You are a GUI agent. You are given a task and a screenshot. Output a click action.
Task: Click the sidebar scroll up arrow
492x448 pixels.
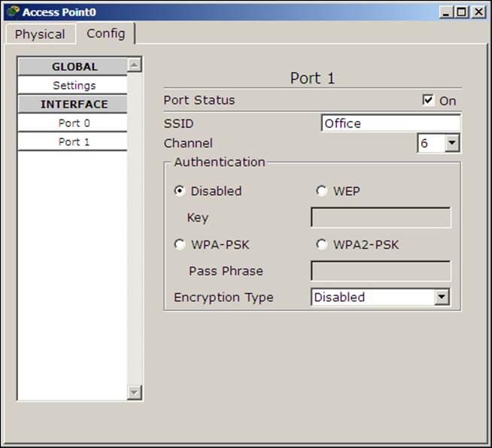(x=135, y=65)
